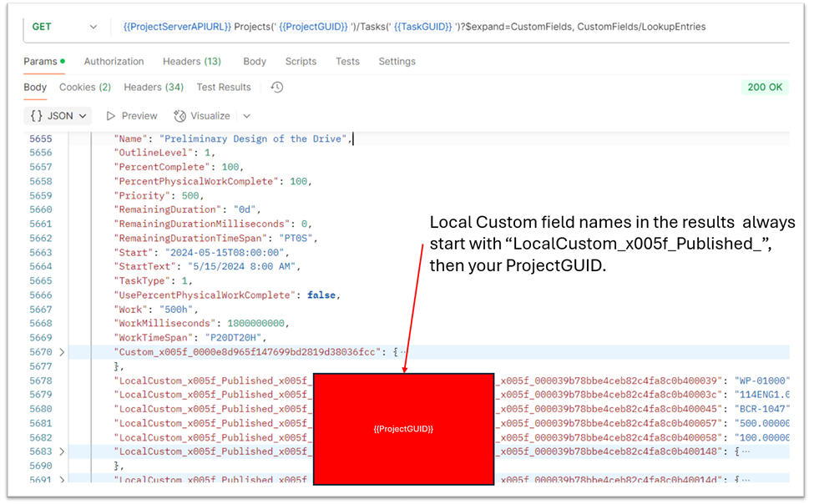814x504 pixels.
Task: Click the WorkTimeSpan value "P20DT20H"
Action: pyautogui.click(x=233, y=337)
